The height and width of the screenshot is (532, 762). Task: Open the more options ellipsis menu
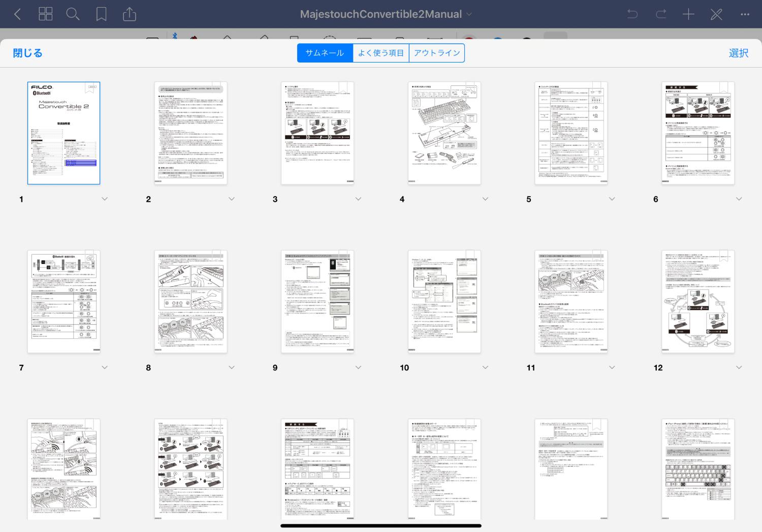[x=745, y=14]
